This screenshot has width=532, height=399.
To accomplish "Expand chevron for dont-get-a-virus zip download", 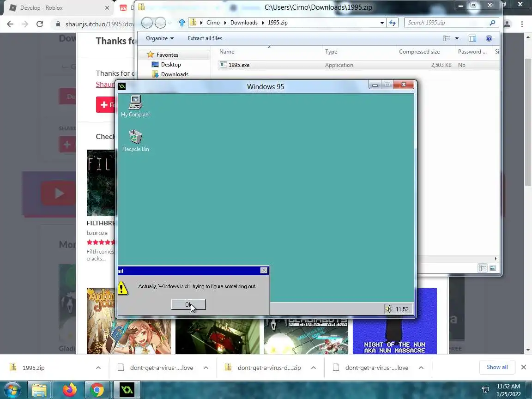I will [314, 368].
